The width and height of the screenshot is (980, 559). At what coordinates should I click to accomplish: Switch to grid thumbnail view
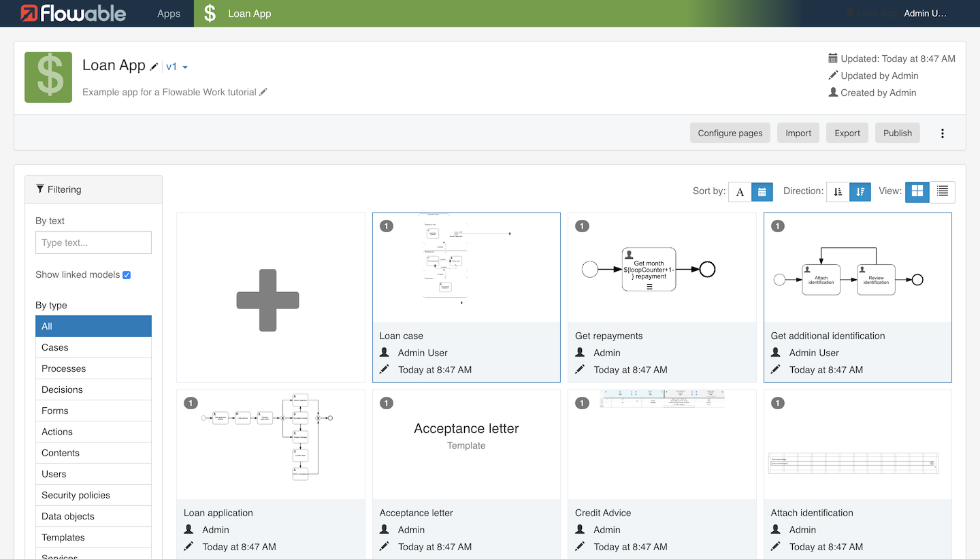(x=917, y=192)
